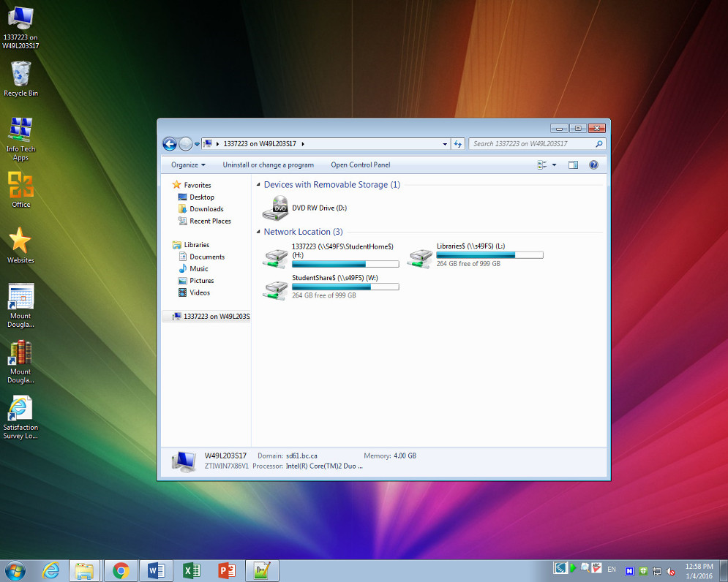
Task: Refresh the address bar location
Action: coord(458,144)
